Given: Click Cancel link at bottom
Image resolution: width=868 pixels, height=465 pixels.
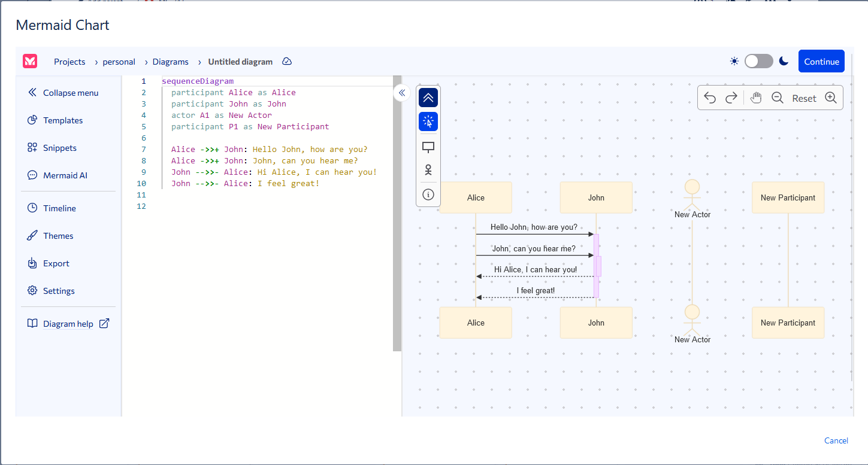Looking at the screenshot, I should (x=836, y=440).
